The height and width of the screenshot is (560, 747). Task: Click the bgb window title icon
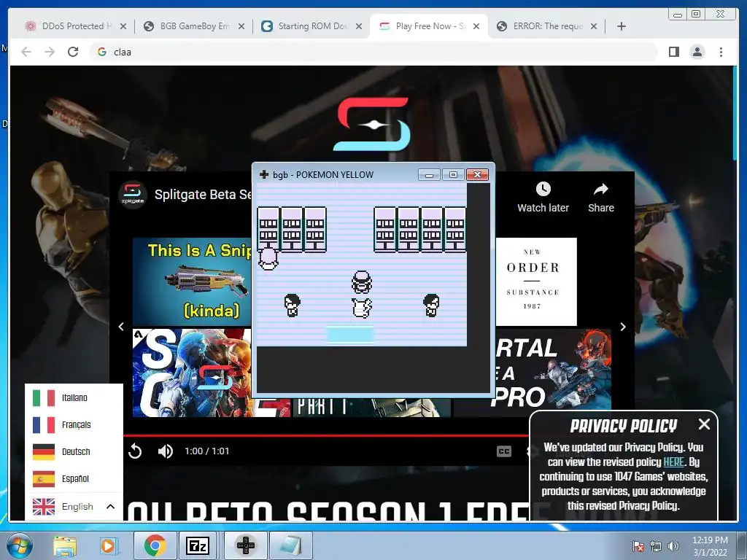click(263, 174)
